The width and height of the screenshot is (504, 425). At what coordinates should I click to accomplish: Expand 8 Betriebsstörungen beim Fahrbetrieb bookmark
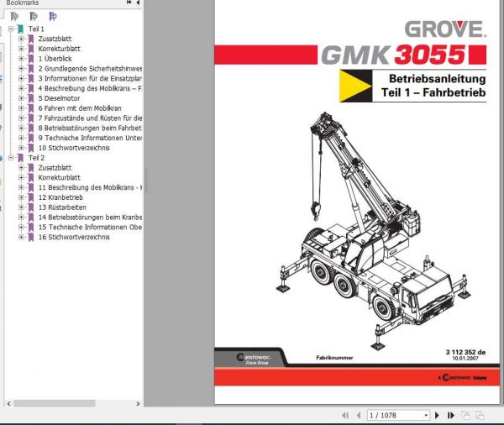[21, 128]
